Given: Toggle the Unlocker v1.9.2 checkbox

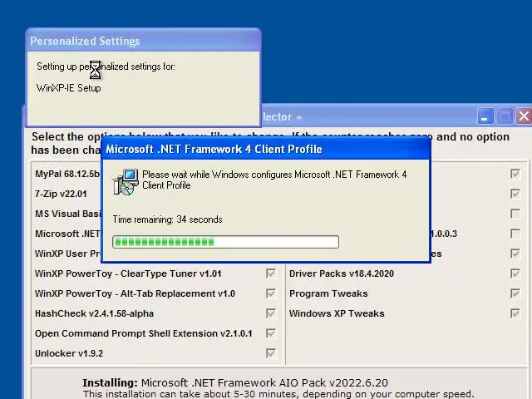Looking at the screenshot, I should coord(271,353).
